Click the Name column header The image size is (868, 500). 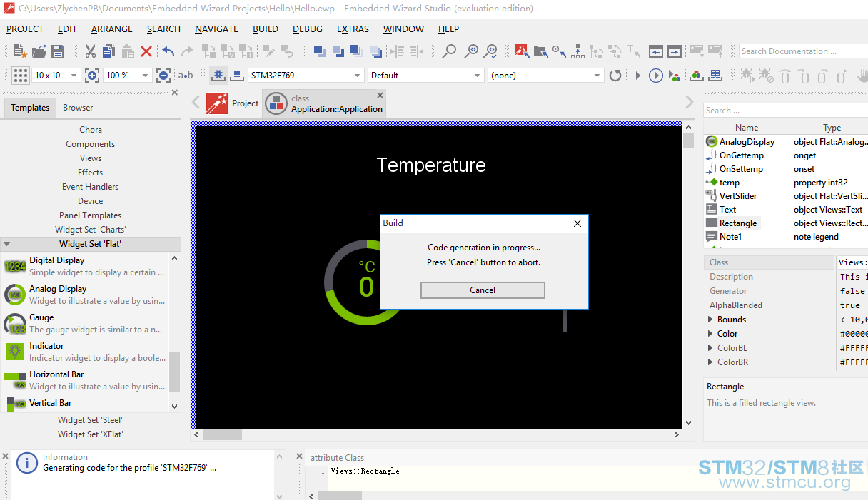[747, 128]
